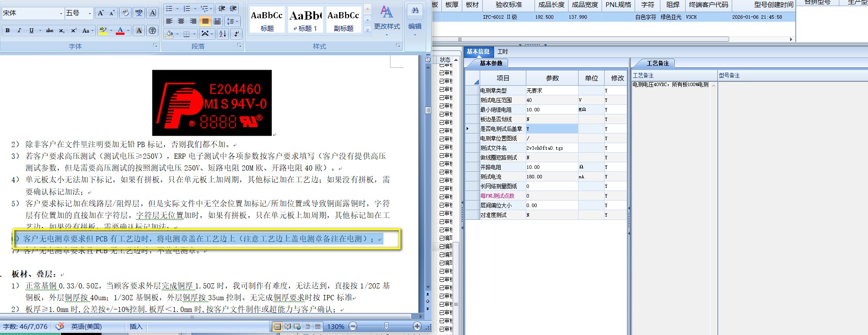Switch to Outline view
The height and width of the screenshot is (335, 868).
[308, 326]
